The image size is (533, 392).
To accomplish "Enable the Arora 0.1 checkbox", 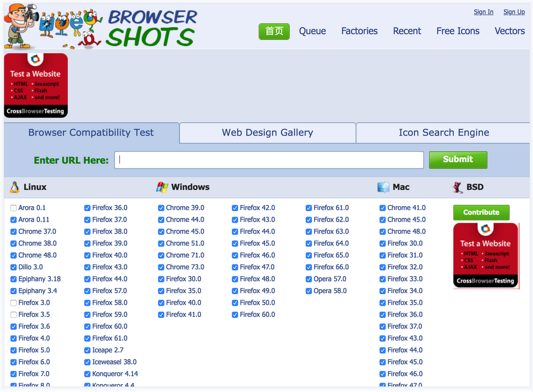I will pyautogui.click(x=14, y=208).
